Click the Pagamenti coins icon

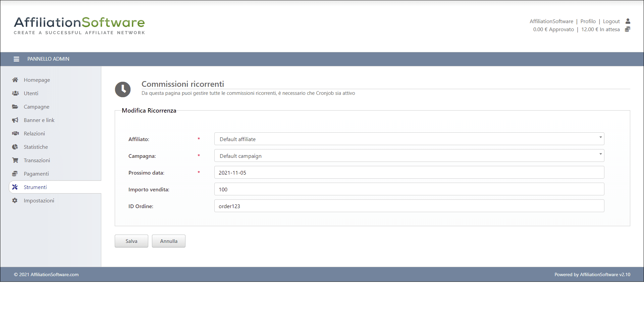[15, 174]
